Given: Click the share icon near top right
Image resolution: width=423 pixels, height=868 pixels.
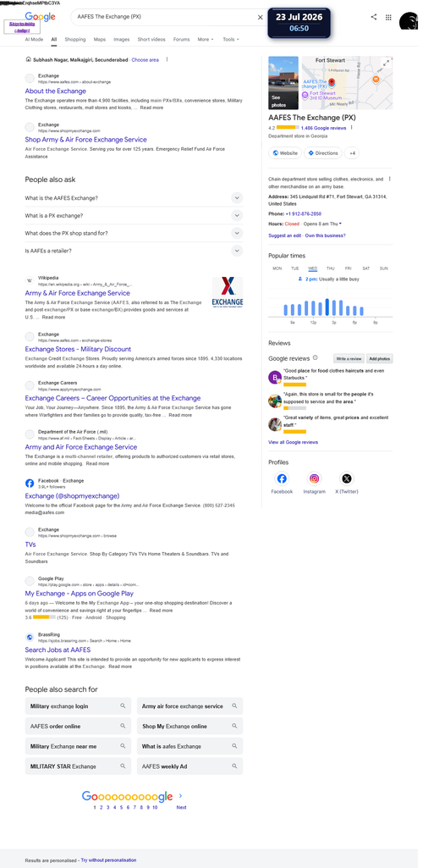Looking at the screenshot, I should (x=374, y=17).
